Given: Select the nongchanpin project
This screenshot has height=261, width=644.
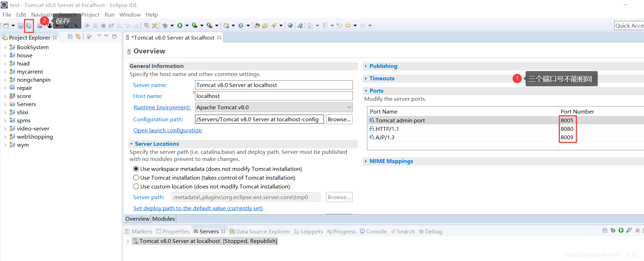Looking at the screenshot, I should pos(34,80).
